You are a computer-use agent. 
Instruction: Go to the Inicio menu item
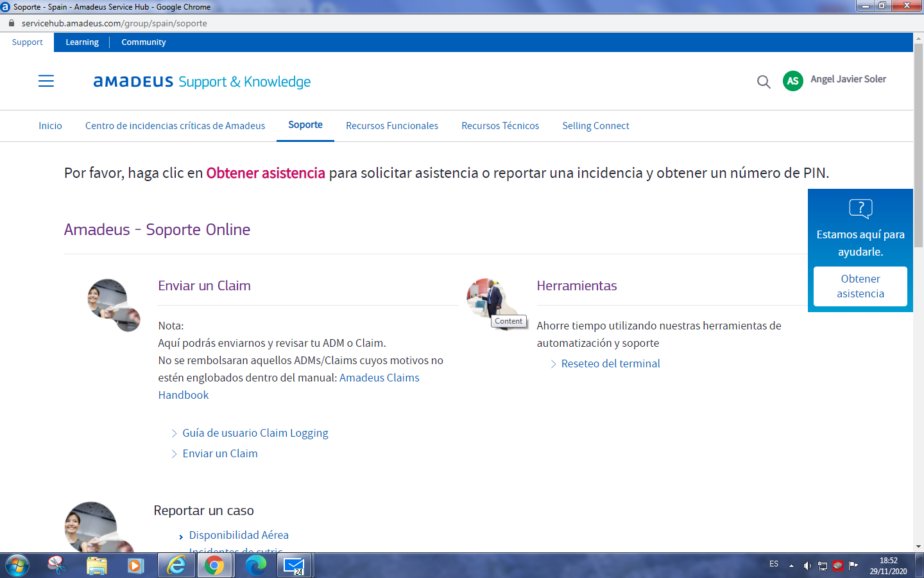click(50, 126)
